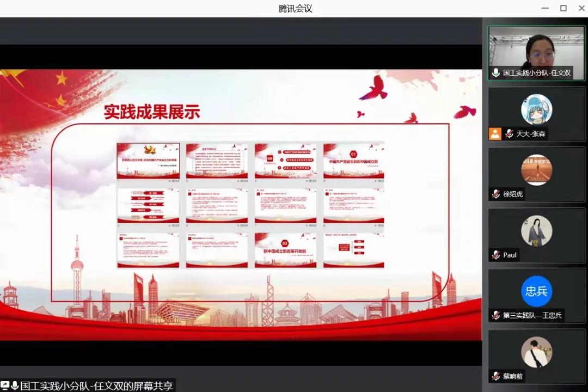588x392 pixels.
Task: Click slide thumbnail numbered 01 in shared screen
Action: [353, 161]
